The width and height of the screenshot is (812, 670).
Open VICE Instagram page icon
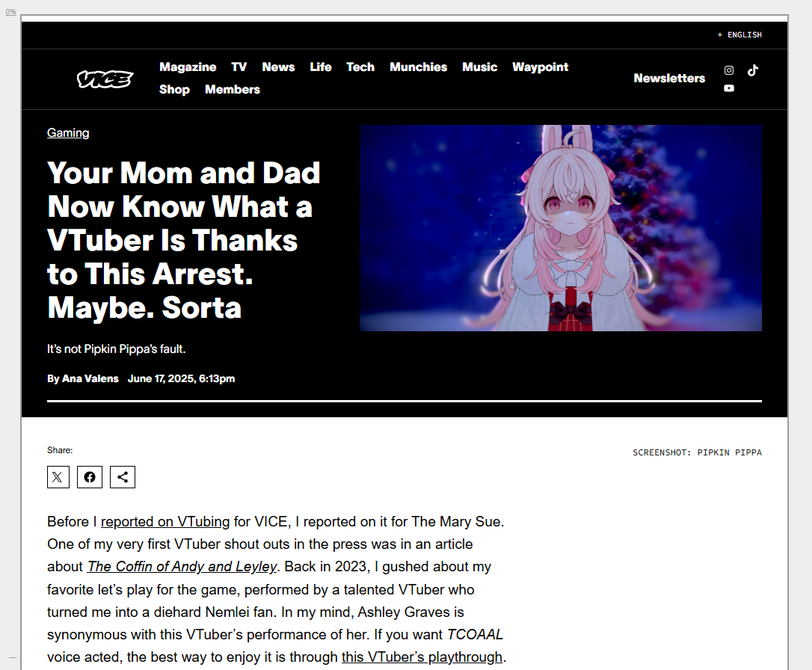pos(728,70)
